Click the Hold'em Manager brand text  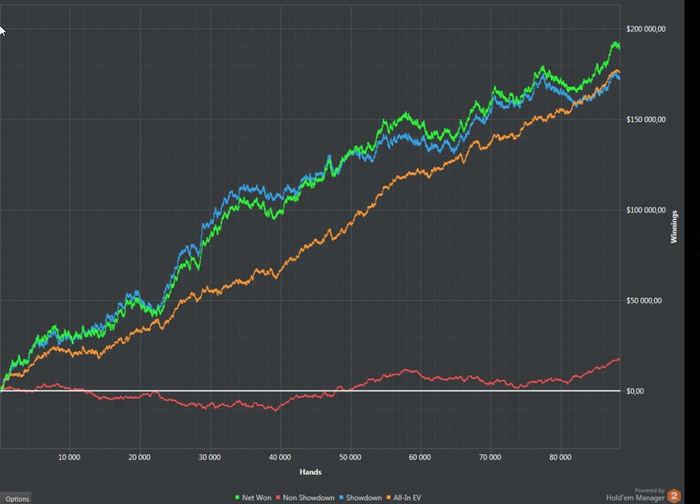point(635,497)
